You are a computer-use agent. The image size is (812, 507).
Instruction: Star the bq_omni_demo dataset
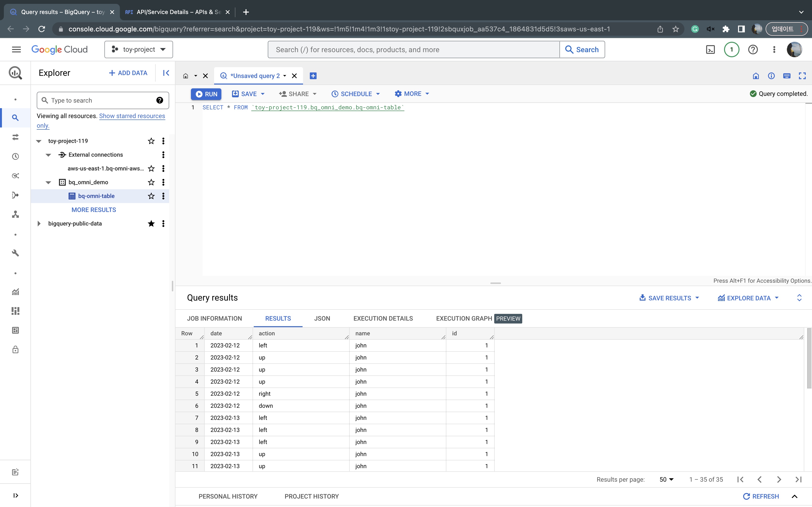(x=151, y=183)
